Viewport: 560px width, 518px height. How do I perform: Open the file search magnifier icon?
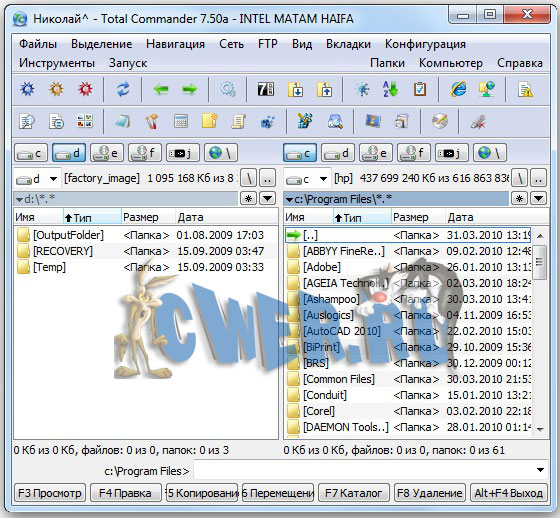tap(335, 121)
